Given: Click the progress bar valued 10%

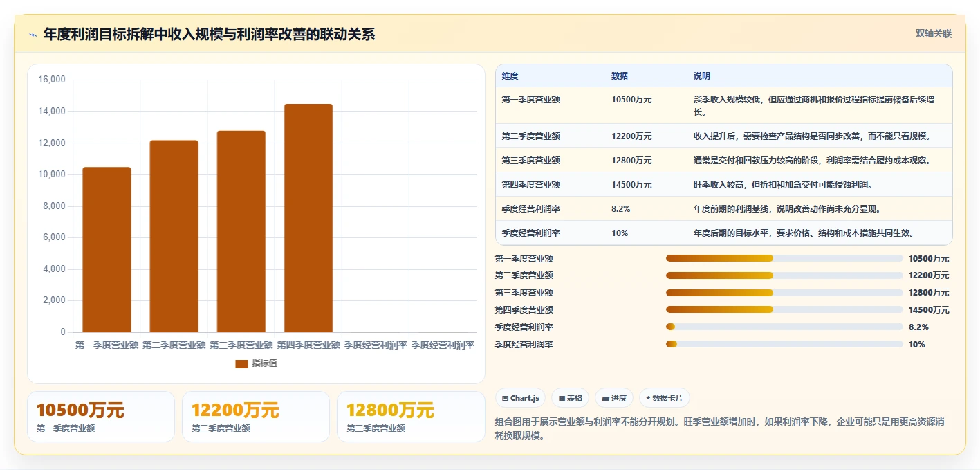Looking at the screenshot, I should tap(784, 344).
